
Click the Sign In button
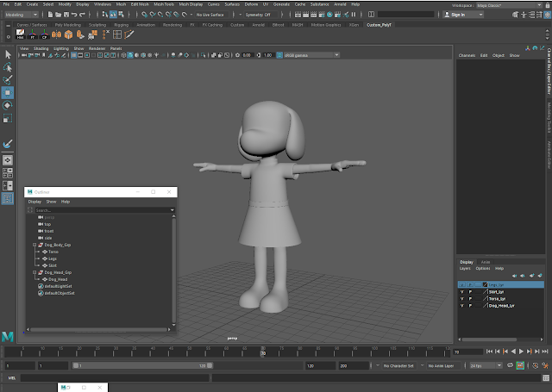[458, 15]
